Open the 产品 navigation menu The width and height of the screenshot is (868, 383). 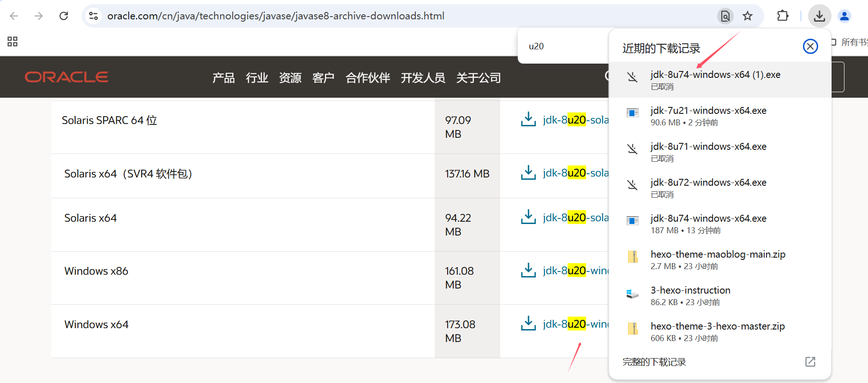[223, 78]
